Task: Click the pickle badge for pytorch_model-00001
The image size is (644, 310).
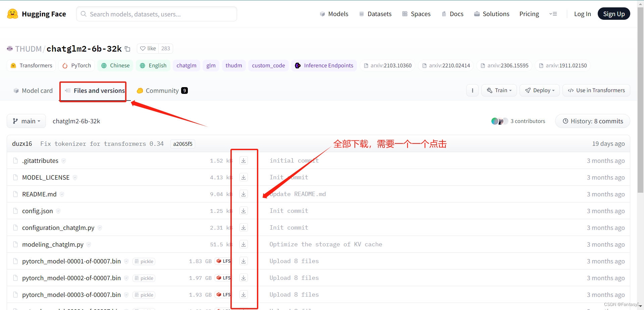Action: (x=144, y=261)
